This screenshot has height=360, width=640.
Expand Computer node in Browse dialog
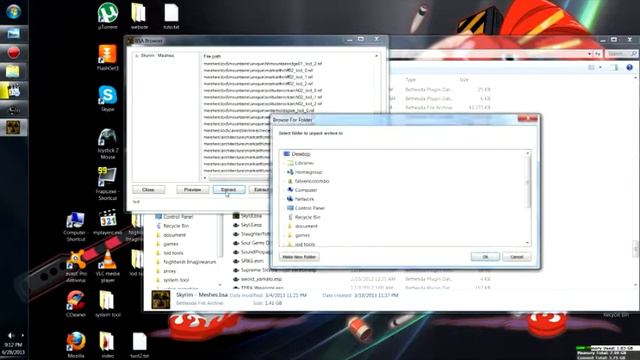click(284, 190)
